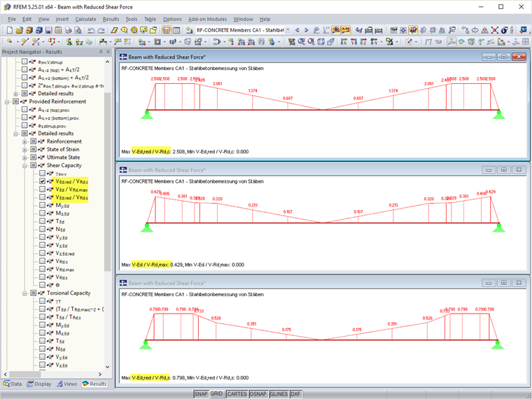Click the New file icon in toolbar
532x399 pixels.
pyautogui.click(x=10, y=30)
